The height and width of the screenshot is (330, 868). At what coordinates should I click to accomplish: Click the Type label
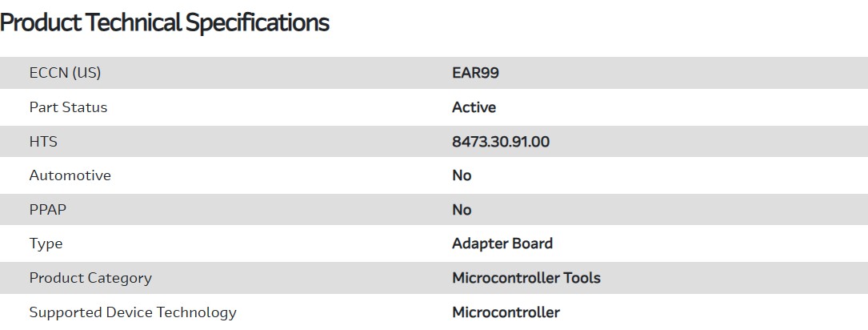pyautogui.click(x=46, y=243)
